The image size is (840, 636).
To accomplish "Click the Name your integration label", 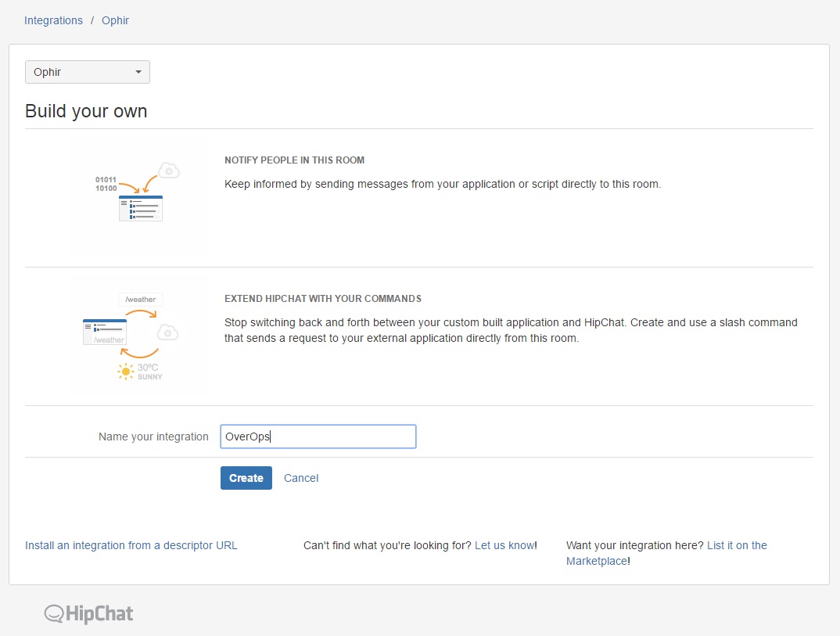I will pos(153,437).
